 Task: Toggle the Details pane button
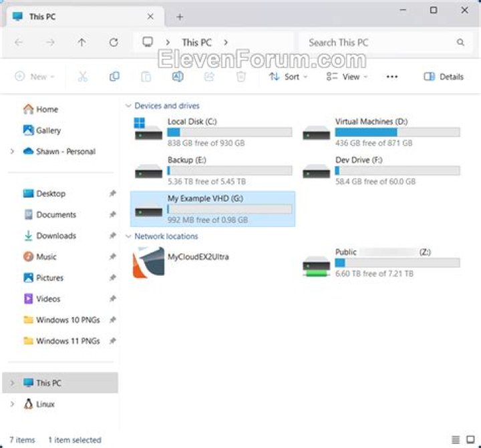coord(444,77)
